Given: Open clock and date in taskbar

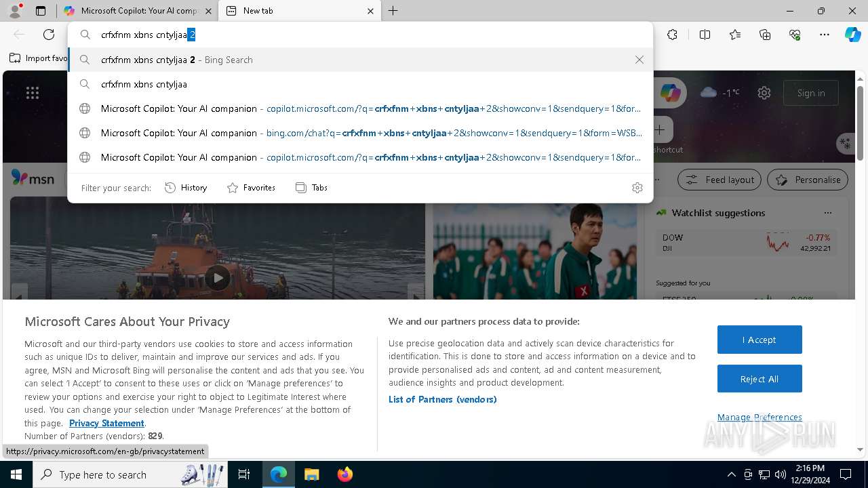Looking at the screenshot, I should point(810,474).
